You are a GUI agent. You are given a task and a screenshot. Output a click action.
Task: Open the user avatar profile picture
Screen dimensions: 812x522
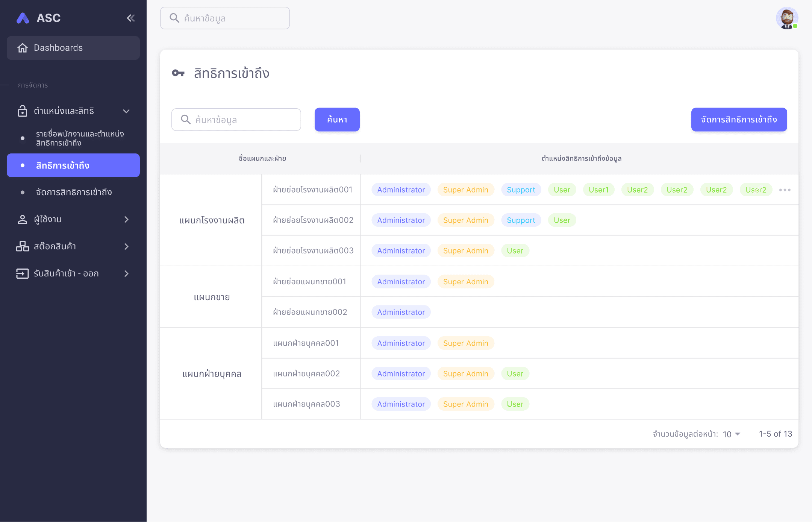click(786, 18)
